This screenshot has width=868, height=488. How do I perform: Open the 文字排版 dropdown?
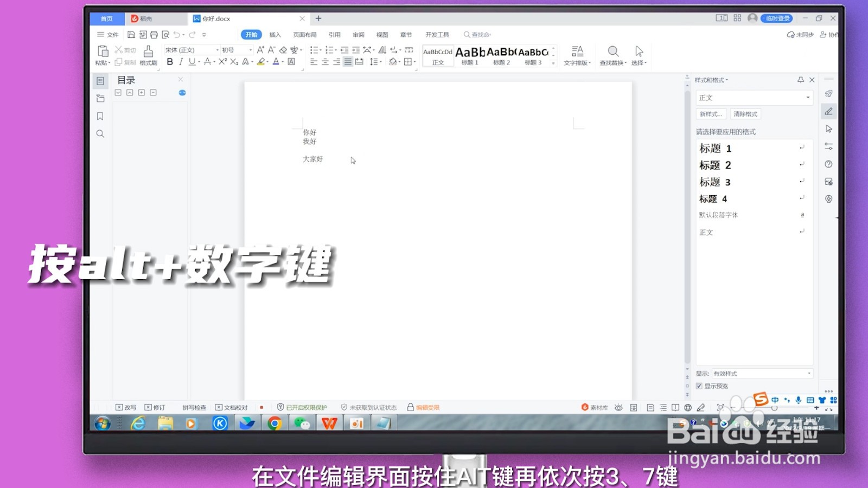[x=577, y=55]
